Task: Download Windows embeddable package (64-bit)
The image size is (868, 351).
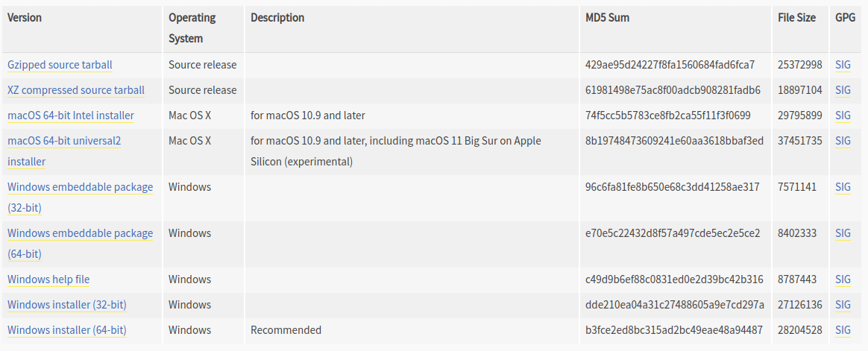Action: click(x=81, y=244)
